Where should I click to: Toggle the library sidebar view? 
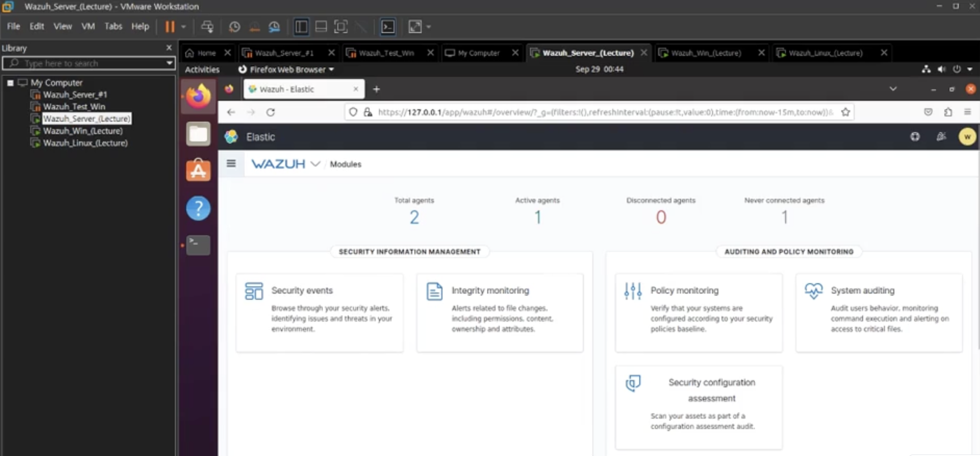coord(301,27)
